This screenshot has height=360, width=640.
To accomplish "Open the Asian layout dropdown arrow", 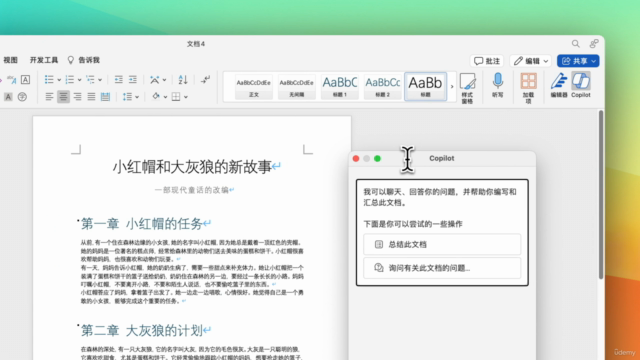I will point(164,80).
